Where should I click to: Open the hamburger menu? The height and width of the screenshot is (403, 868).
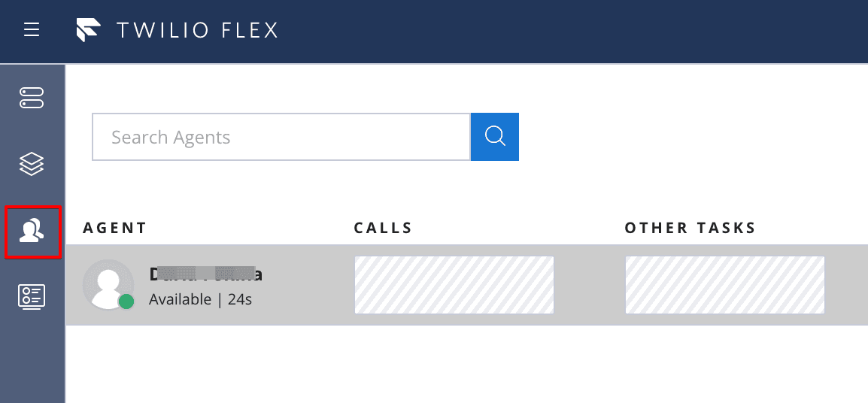[x=31, y=30]
